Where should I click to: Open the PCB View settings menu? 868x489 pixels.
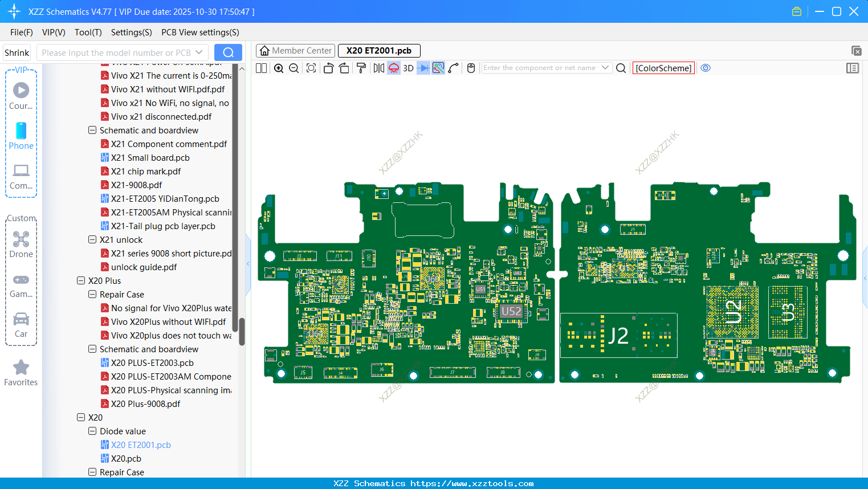[200, 32]
